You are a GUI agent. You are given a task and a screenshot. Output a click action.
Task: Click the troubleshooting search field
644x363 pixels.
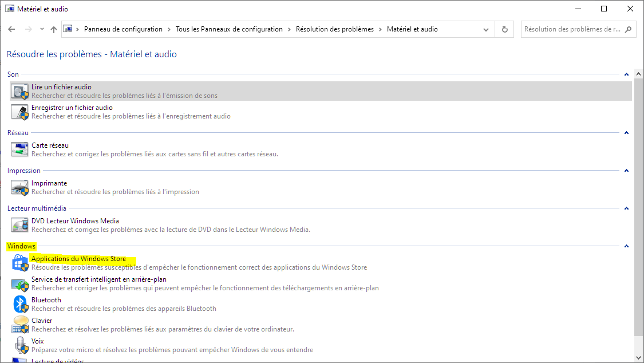[571, 29]
